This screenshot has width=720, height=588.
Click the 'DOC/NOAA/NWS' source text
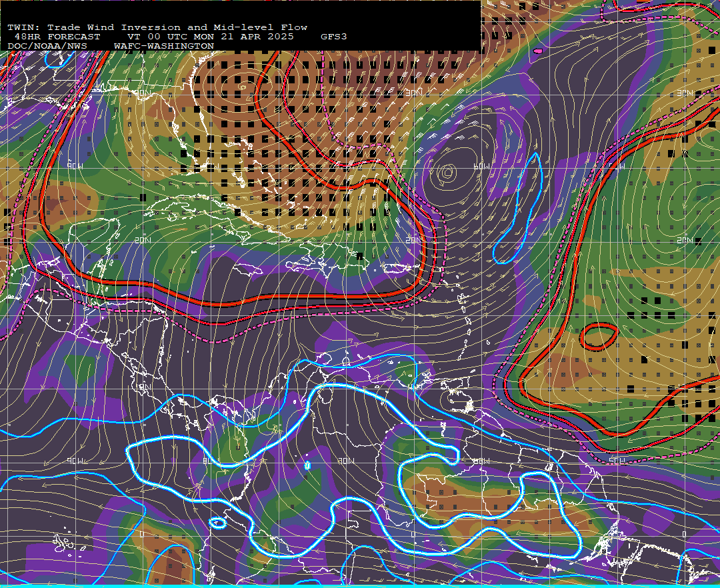pos(47,47)
